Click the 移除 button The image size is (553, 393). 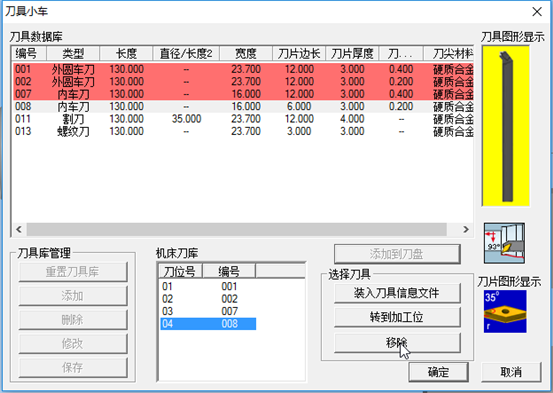point(397,343)
